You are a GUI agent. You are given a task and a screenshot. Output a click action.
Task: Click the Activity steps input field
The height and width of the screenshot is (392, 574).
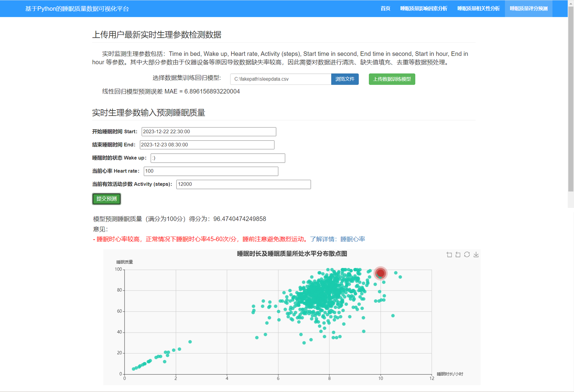[x=243, y=184]
